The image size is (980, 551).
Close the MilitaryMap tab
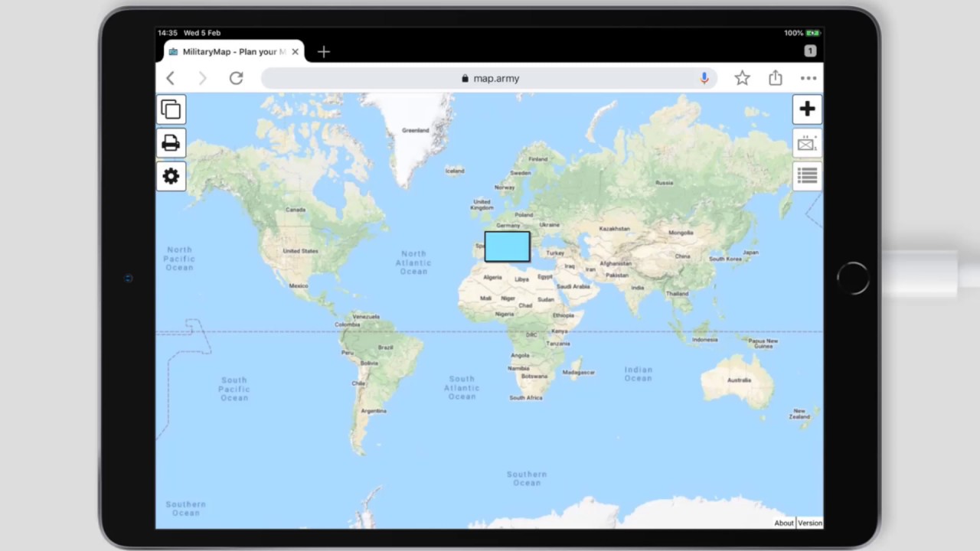(295, 52)
